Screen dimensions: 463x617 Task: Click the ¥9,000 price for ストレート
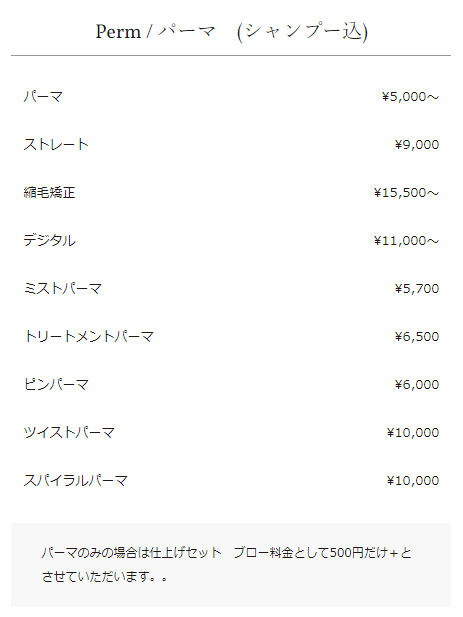[x=417, y=144]
